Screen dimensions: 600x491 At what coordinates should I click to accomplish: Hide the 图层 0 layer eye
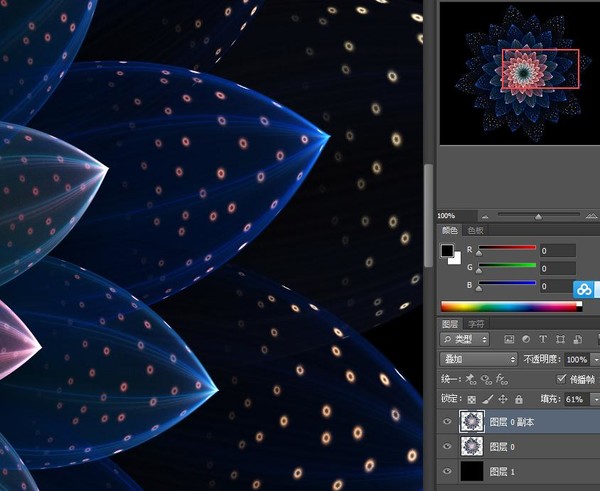click(x=447, y=447)
